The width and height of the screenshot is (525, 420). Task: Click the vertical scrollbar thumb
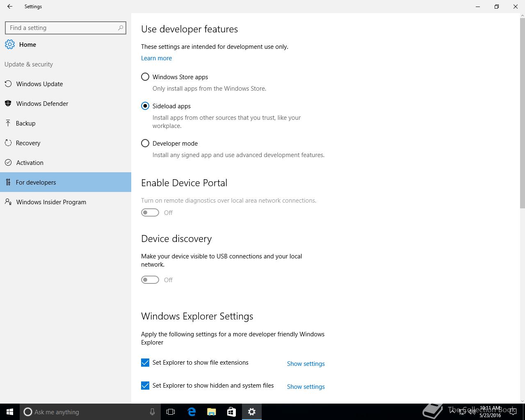522,113
